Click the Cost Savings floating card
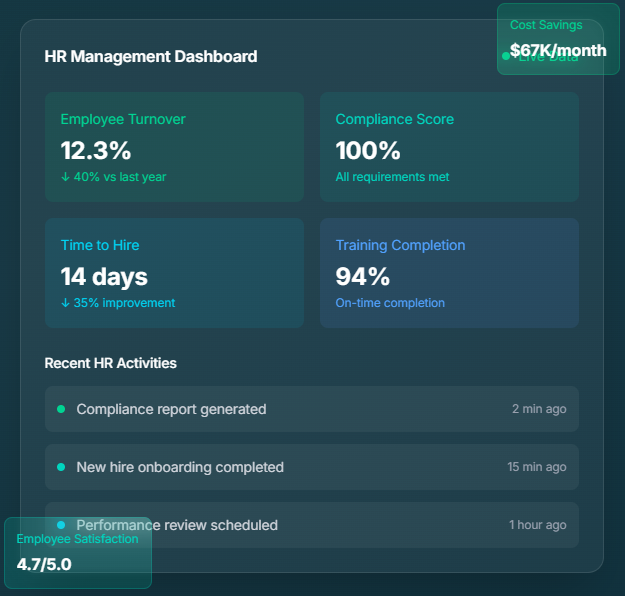625x596 pixels. 558,39
